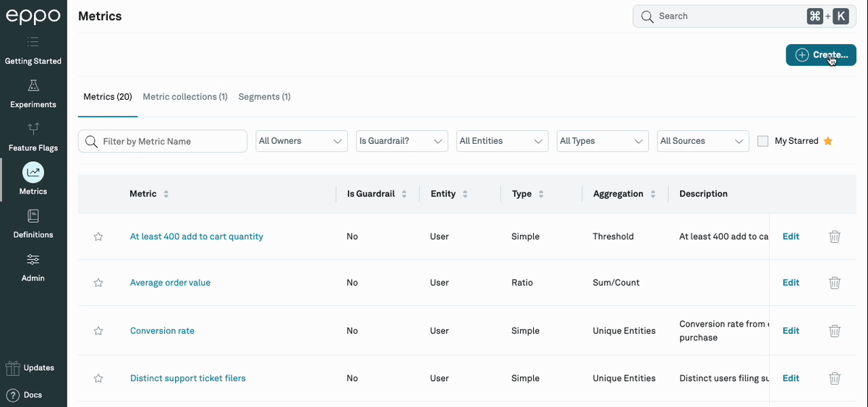Image resolution: width=868 pixels, height=407 pixels.
Task: Star the At least 400 add to cart metric
Action: coord(98,236)
